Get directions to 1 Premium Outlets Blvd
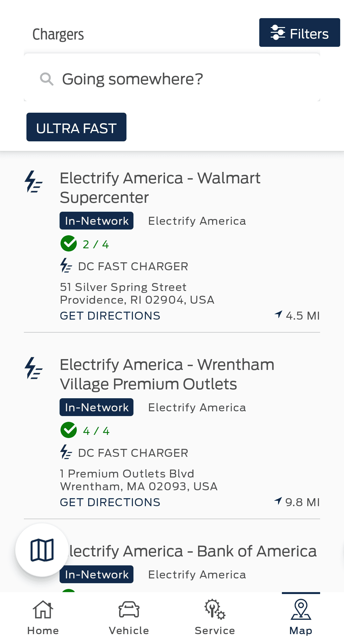344x644 pixels. [110, 502]
